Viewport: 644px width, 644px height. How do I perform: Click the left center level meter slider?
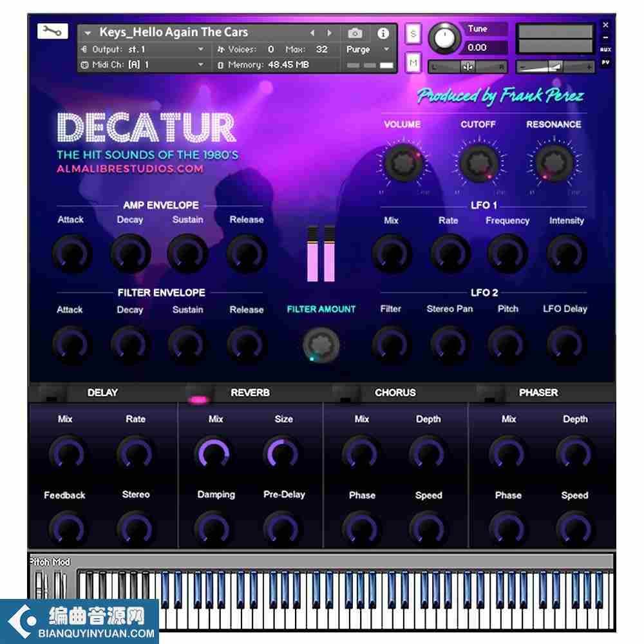click(312, 254)
